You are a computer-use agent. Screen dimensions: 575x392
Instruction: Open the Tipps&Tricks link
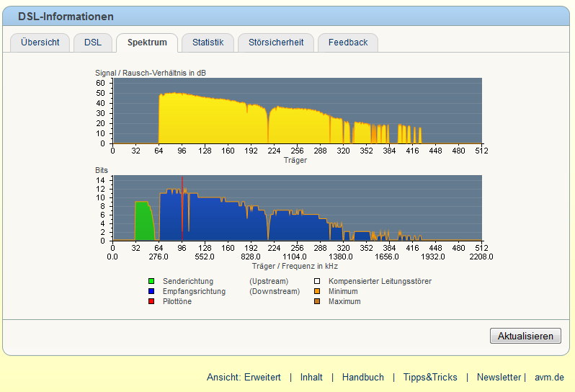(430, 377)
